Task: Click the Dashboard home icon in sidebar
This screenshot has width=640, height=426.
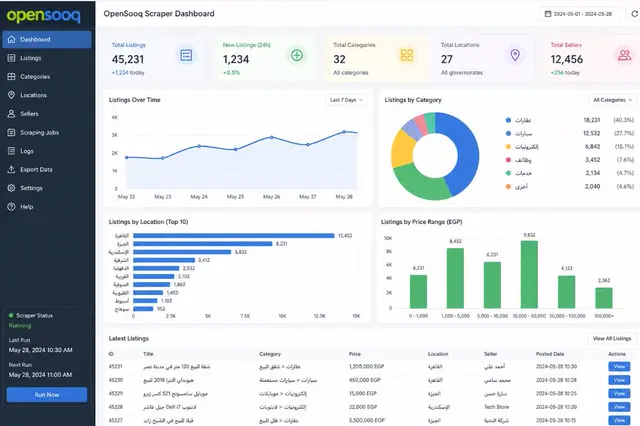Action: tap(11, 40)
